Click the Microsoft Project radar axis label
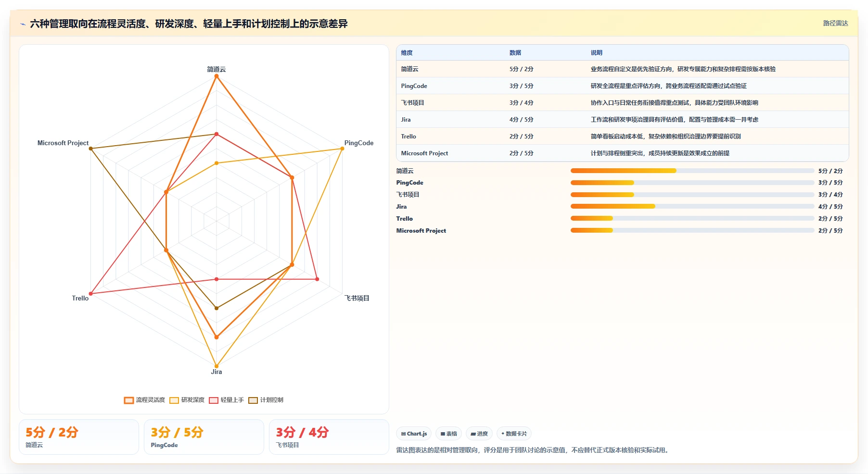 coord(63,143)
